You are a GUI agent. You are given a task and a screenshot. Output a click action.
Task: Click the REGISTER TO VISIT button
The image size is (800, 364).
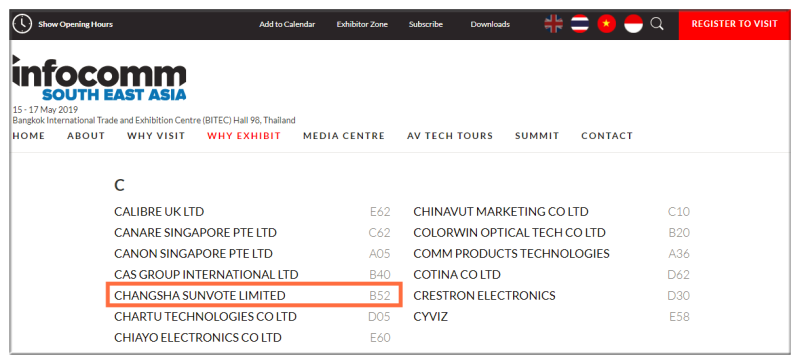click(734, 24)
